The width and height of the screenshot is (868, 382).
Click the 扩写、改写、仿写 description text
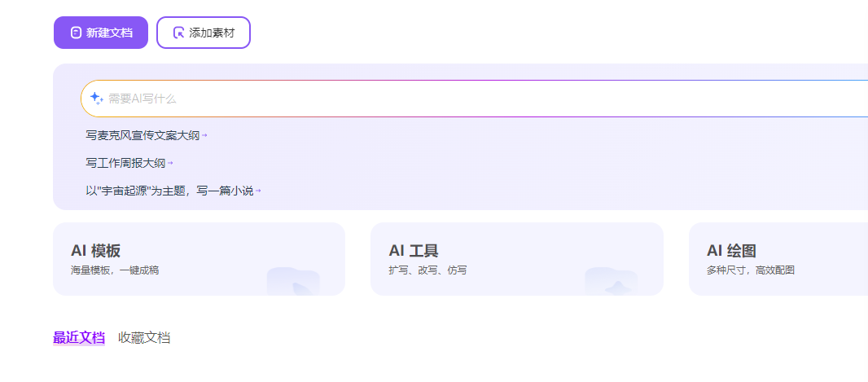(427, 270)
